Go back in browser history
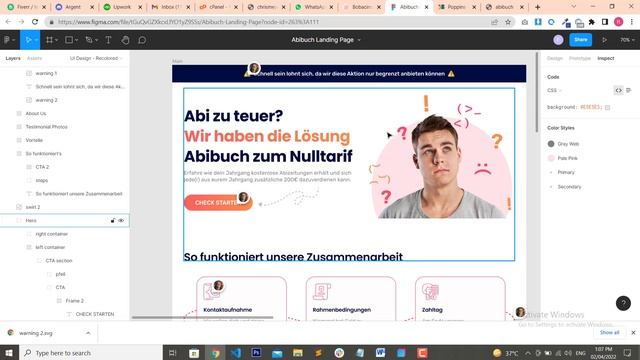This screenshot has width=640, height=360. 8,22
